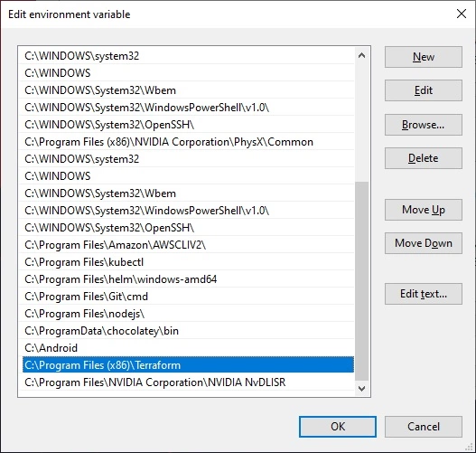
Task: Click the Edit button
Action: click(424, 90)
